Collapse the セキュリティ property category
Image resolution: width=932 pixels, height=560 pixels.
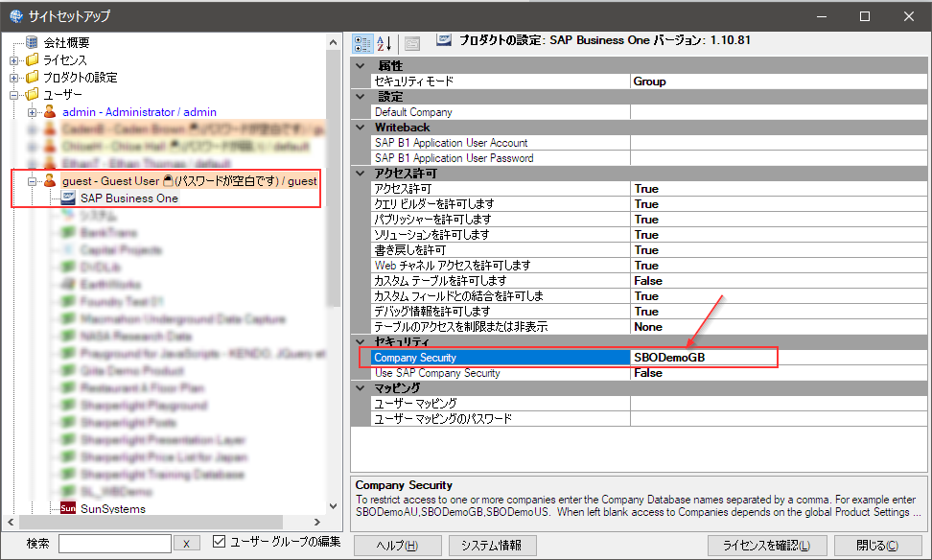tap(361, 341)
